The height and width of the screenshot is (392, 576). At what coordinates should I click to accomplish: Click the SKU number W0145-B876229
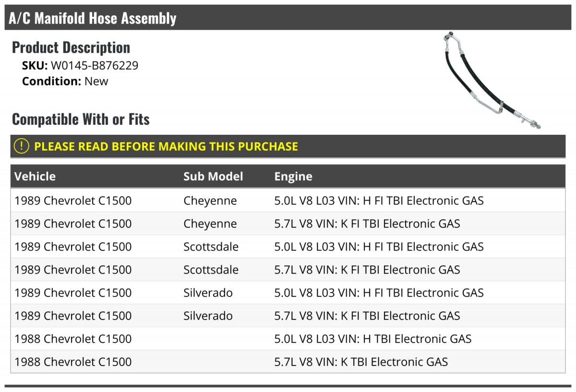point(95,66)
